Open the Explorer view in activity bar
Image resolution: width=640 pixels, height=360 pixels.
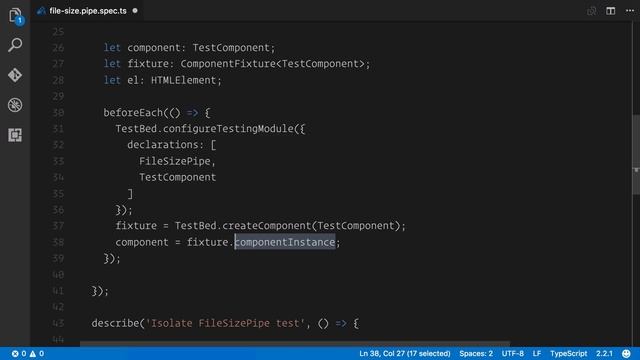click(x=15, y=16)
